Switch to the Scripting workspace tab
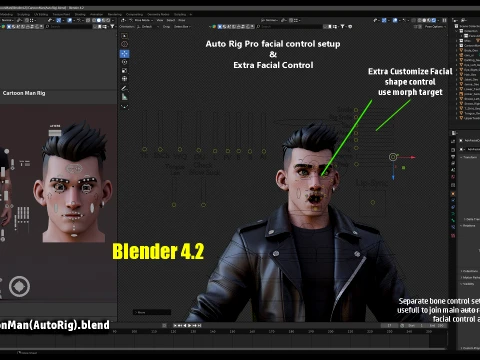Image resolution: width=480 pixels, height=360 pixels. (x=180, y=14)
